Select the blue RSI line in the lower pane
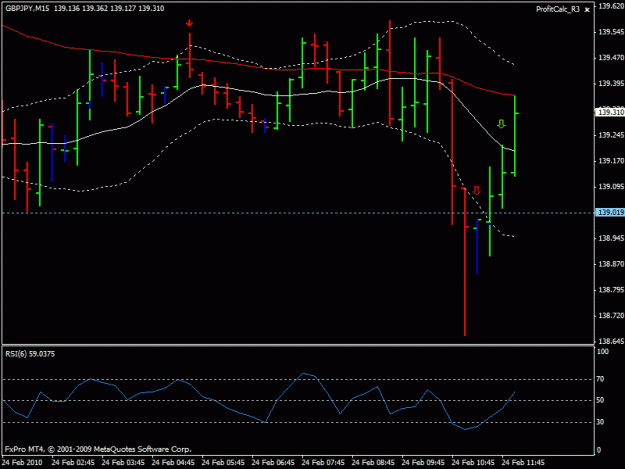This screenshot has height=469, width=625. coord(259,402)
